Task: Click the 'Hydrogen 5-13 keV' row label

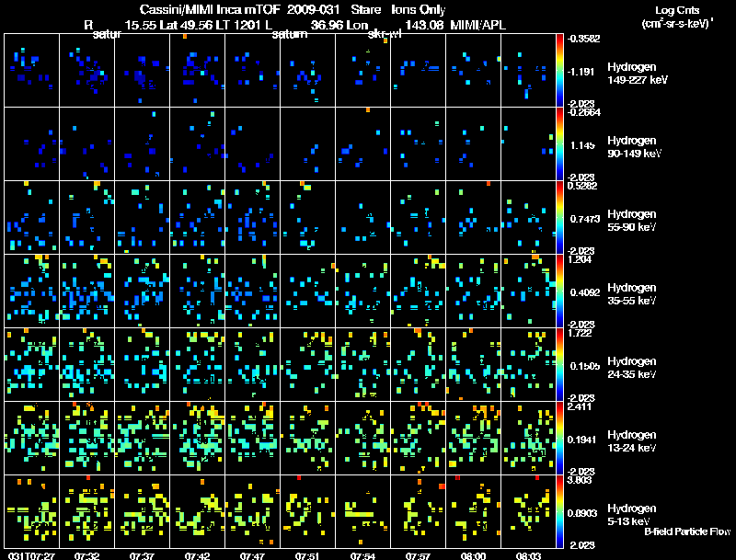Action: tap(632, 515)
